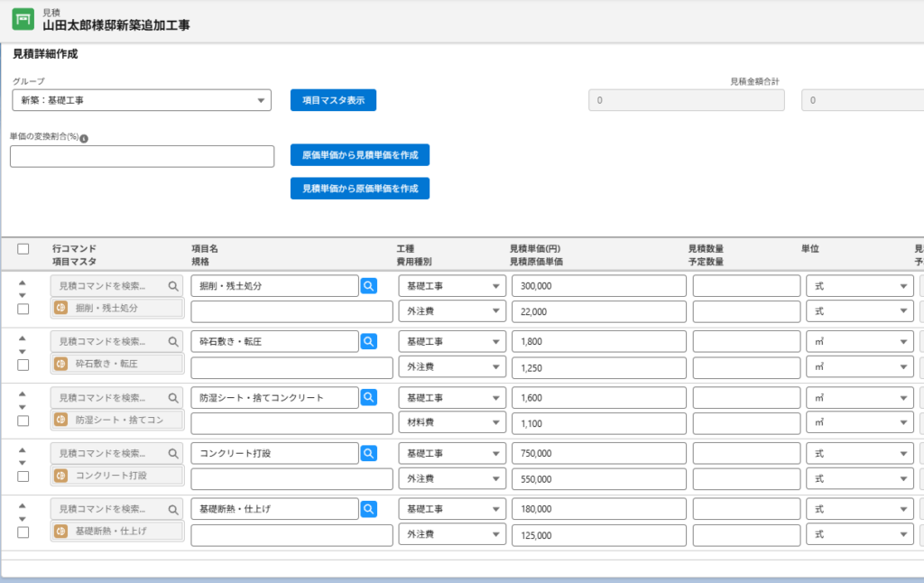This screenshot has width=924, height=583.
Task: Move 掘削・残土処分 row down with down arrow
Action: (23, 295)
